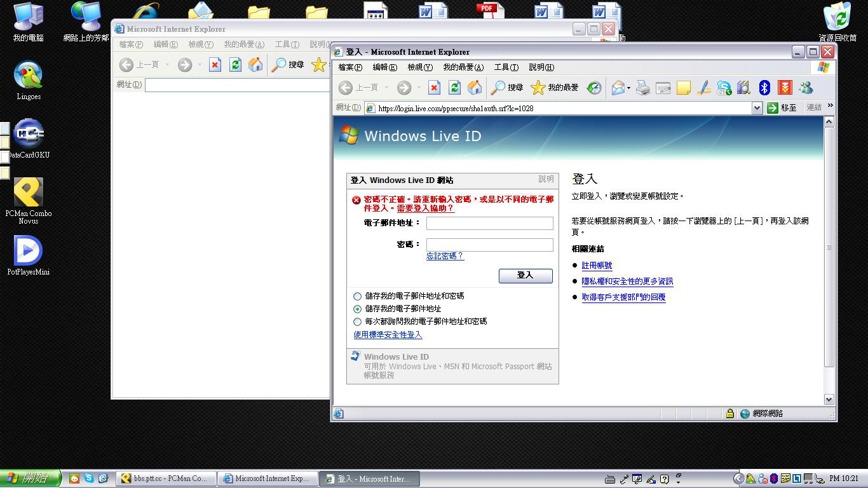Go to Home page in login window
This screenshot has width=868, height=488.
[x=475, y=88]
